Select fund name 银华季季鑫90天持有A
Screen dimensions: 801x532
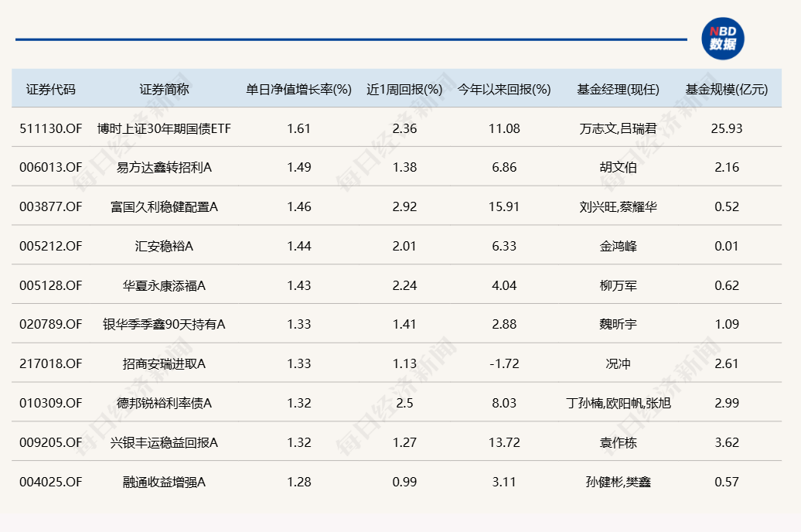(x=164, y=324)
